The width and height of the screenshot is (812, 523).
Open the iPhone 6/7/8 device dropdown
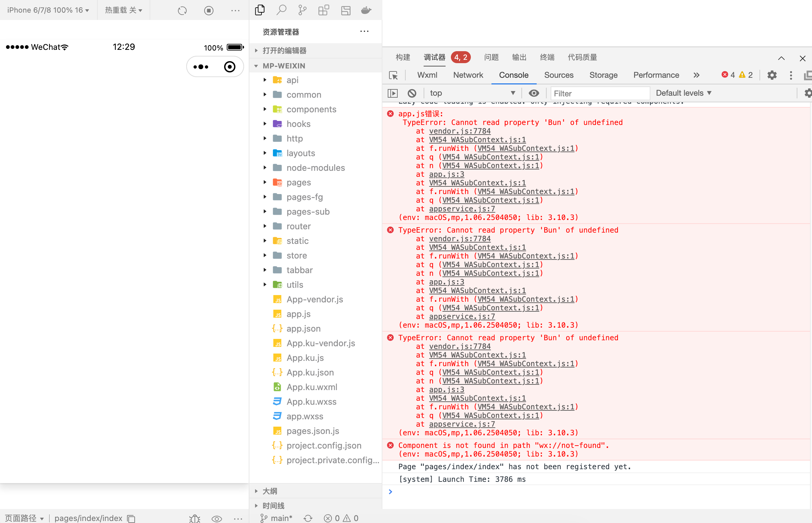click(x=48, y=10)
